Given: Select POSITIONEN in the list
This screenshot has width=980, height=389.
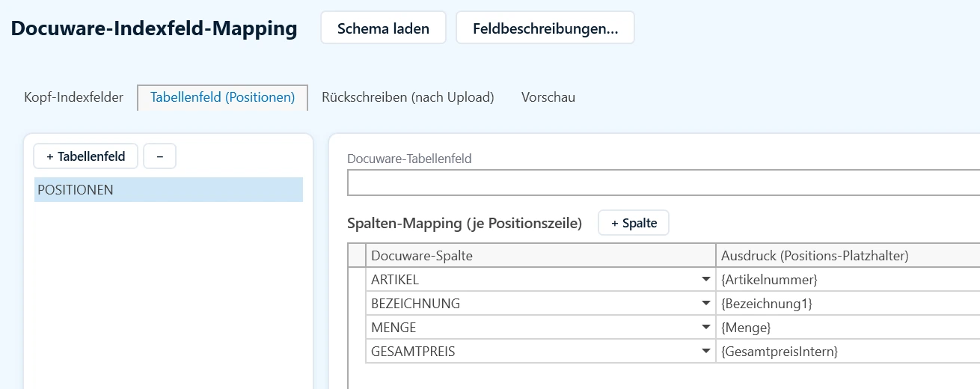Looking at the screenshot, I should [x=168, y=190].
